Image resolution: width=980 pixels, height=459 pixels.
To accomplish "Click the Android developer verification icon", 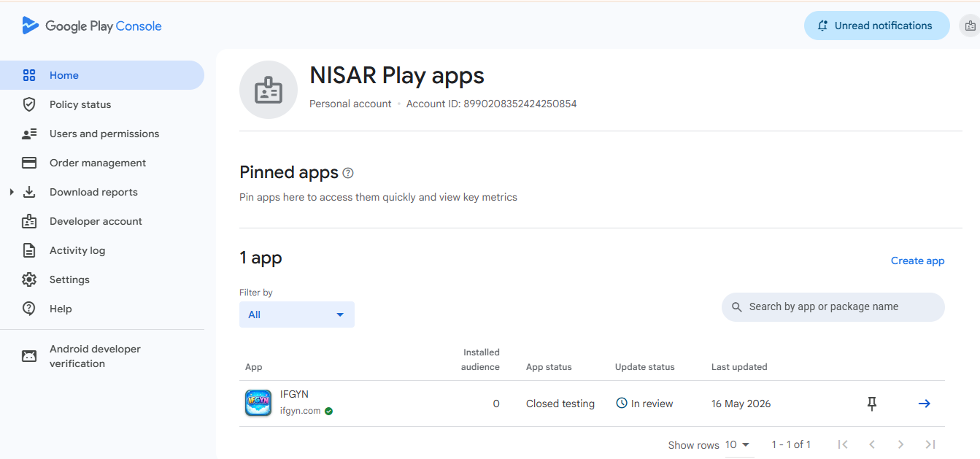I will click(29, 356).
